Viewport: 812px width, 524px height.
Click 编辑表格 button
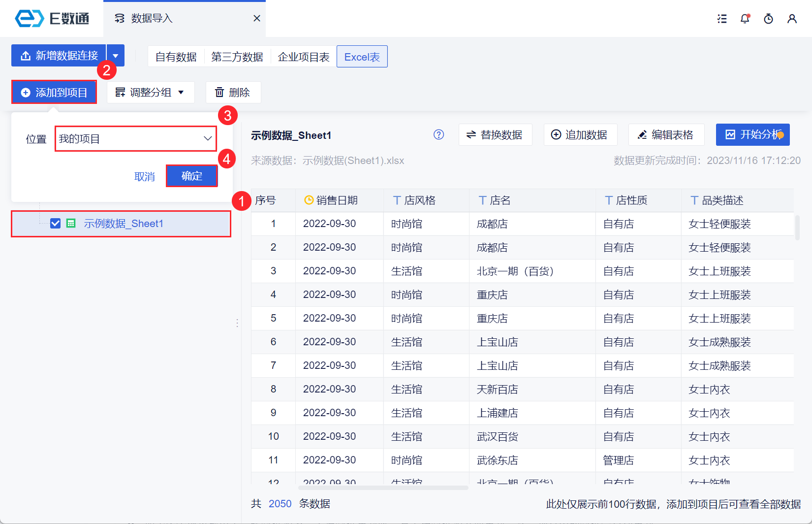coord(666,134)
